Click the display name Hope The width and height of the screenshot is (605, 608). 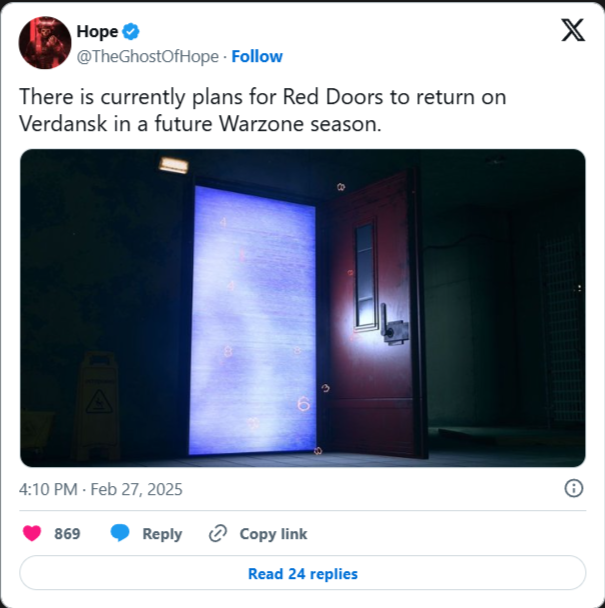click(x=97, y=31)
